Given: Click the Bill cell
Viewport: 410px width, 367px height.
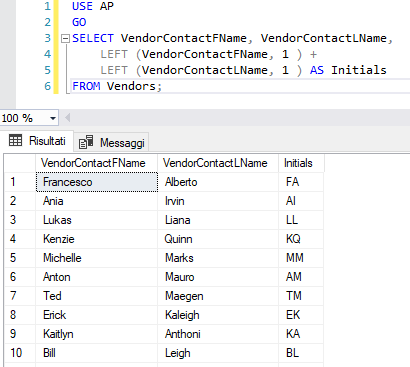Looking at the screenshot, I should pyautogui.click(x=96, y=353).
